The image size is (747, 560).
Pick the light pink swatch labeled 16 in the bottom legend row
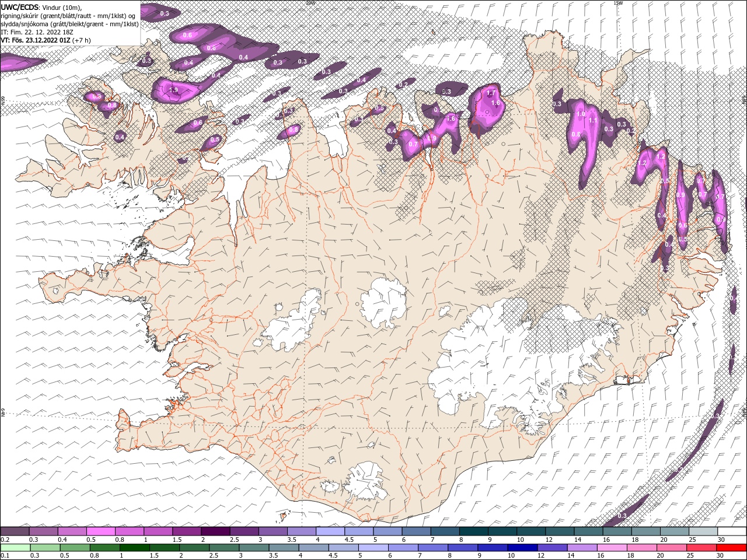coord(612,548)
